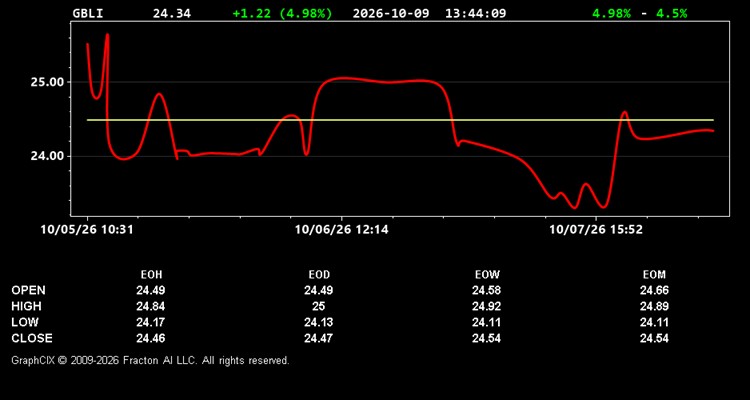
Task: Click the EOM column header
Action: (x=654, y=275)
